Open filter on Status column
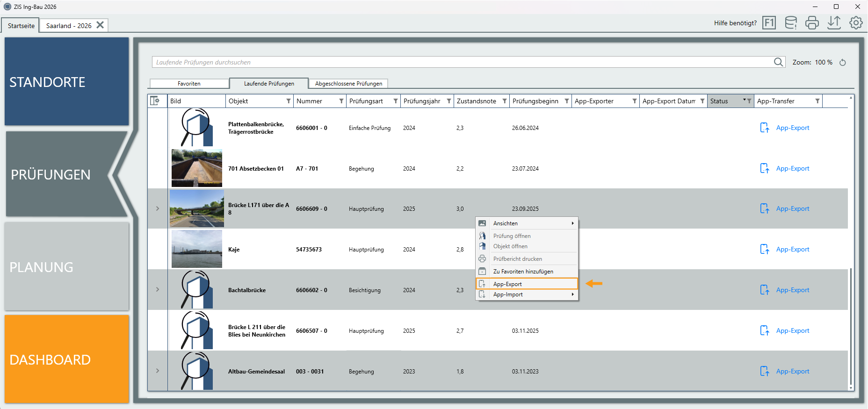This screenshot has height=409, width=868. click(x=749, y=101)
